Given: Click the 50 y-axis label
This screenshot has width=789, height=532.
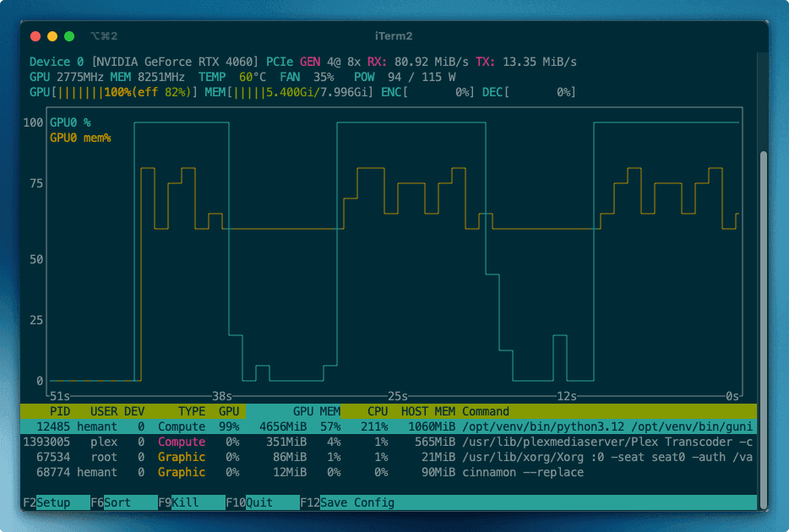Looking at the screenshot, I should coord(36,259).
